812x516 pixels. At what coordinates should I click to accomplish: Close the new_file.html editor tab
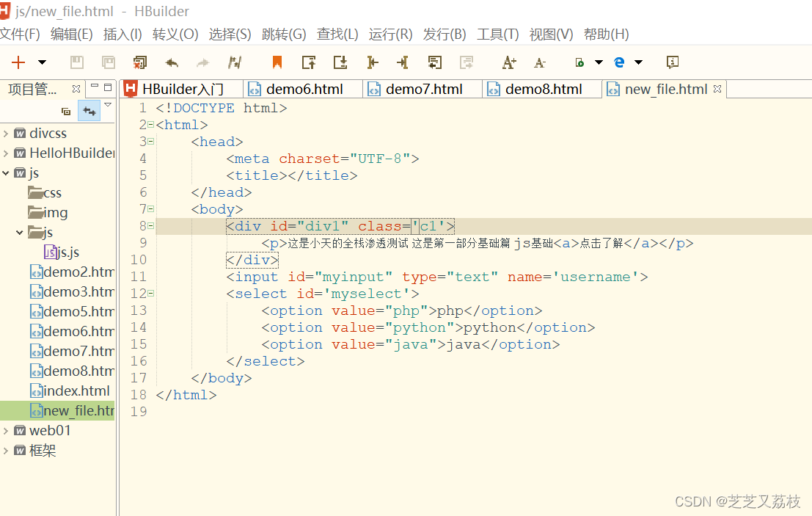[x=717, y=89]
